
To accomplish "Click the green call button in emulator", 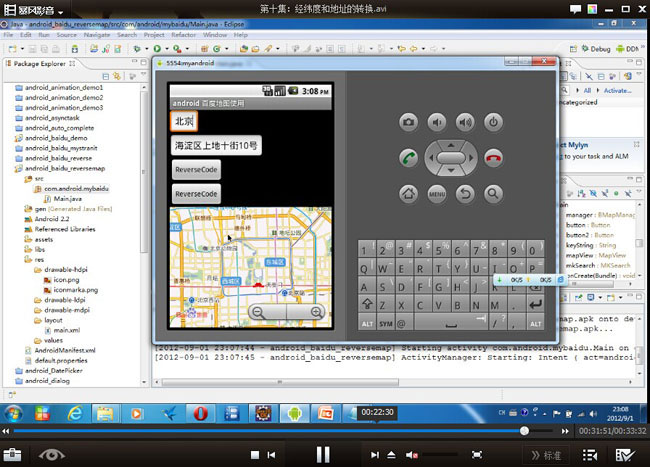I will pyautogui.click(x=408, y=158).
